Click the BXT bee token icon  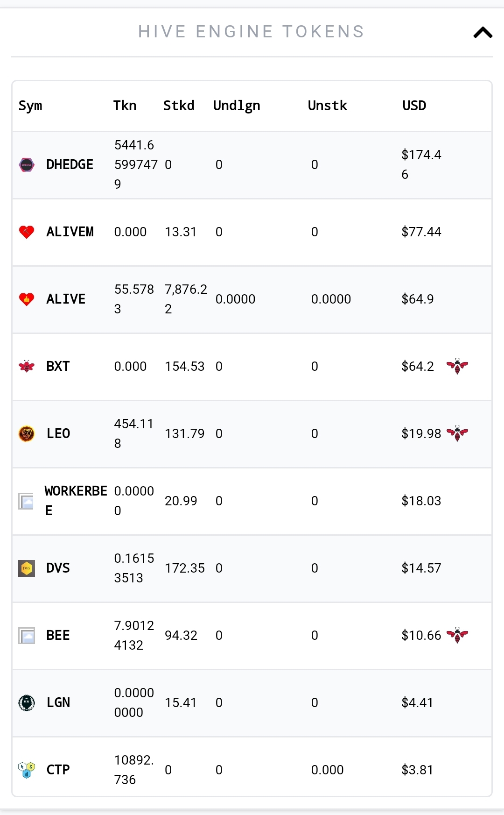[27, 367]
